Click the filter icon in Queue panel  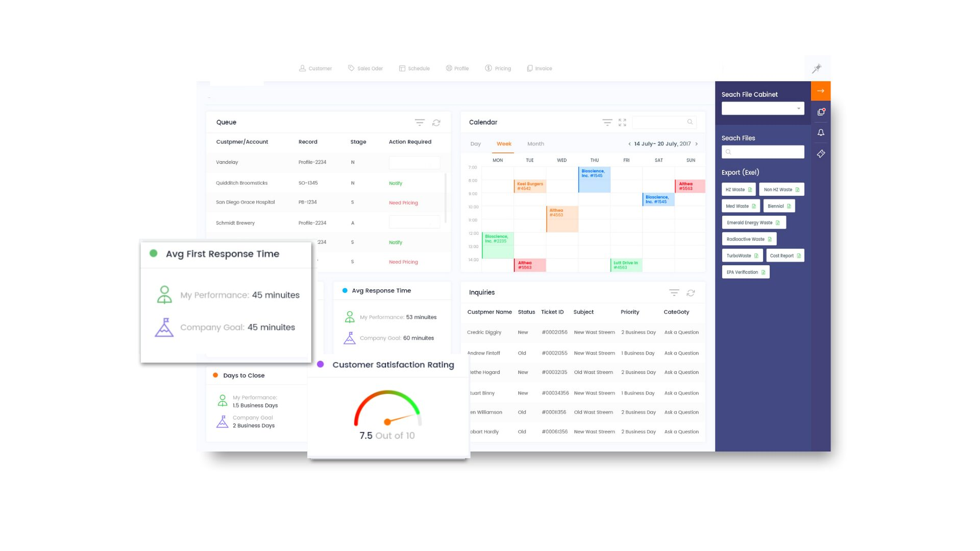(x=419, y=122)
